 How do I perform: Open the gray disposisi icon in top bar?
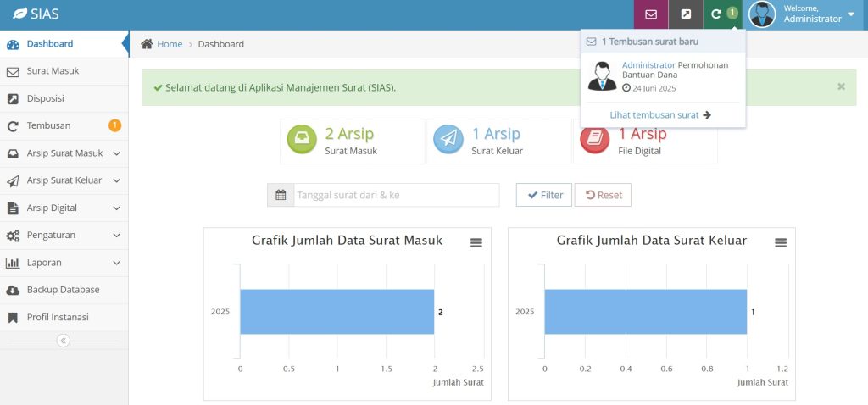(686, 14)
